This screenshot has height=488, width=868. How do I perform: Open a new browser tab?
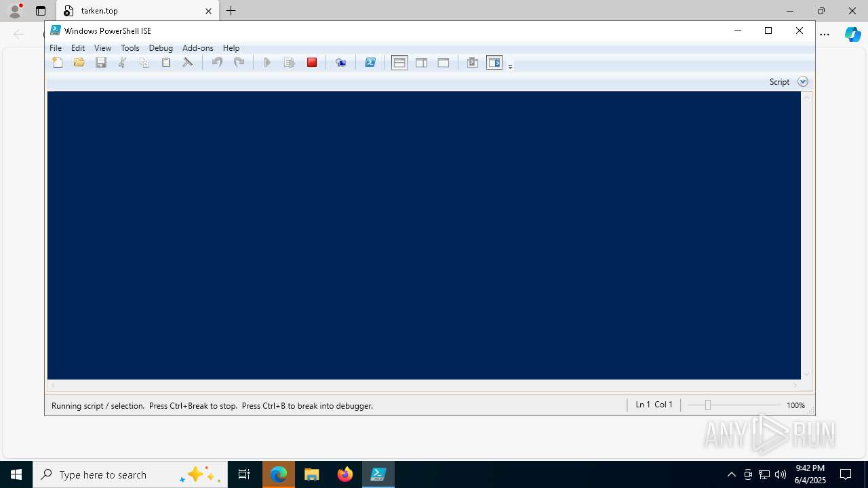pos(231,11)
